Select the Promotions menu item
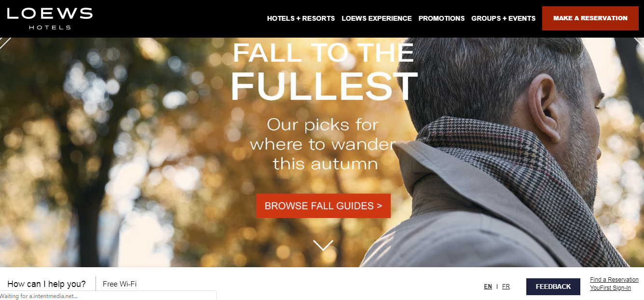 (x=441, y=18)
